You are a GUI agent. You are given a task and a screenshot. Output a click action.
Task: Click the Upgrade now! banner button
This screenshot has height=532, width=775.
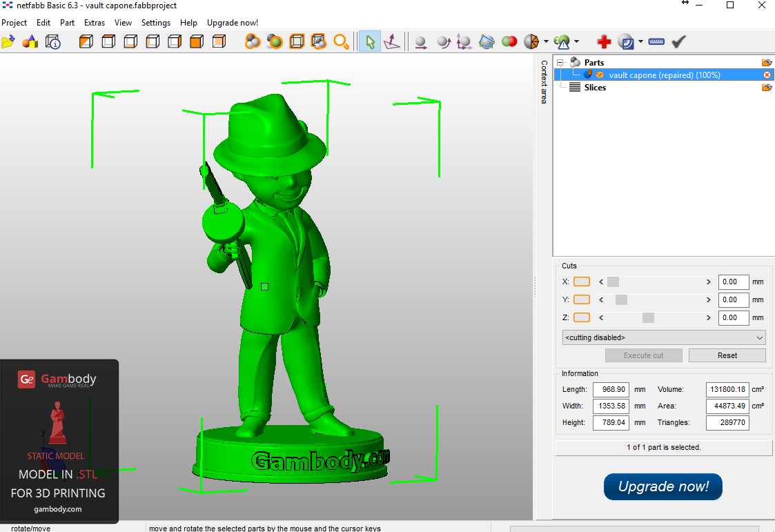(663, 486)
